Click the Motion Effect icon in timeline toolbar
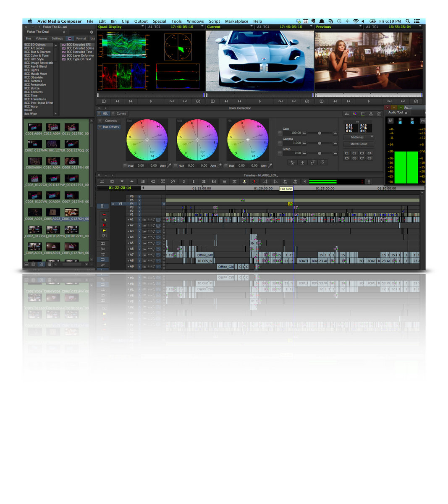This screenshot has height=504, width=448. (152, 181)
